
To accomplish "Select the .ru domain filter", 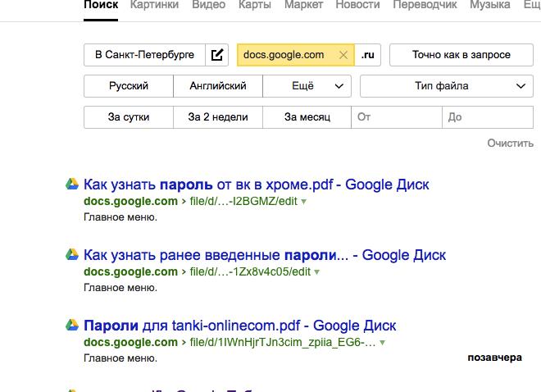I will 369,55.
